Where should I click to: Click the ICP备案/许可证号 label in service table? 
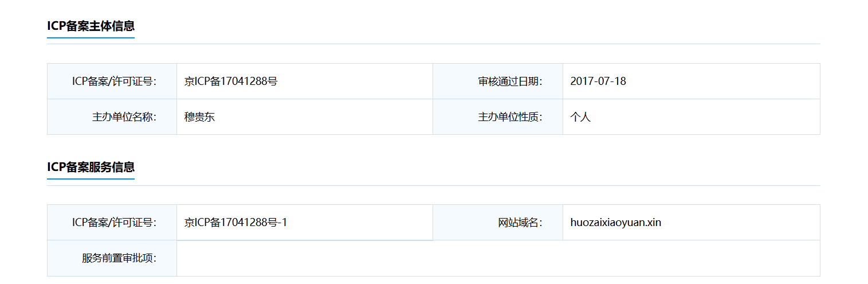(x=115, y=223)
